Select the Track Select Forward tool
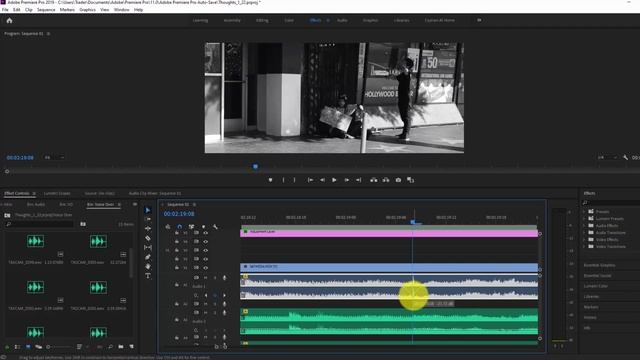Image resolution: width=640 pixels, height=360 pixels. 148,220
